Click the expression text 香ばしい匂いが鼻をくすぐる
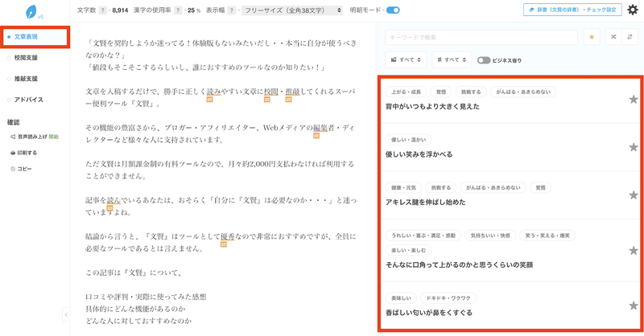 click(429, 313)
